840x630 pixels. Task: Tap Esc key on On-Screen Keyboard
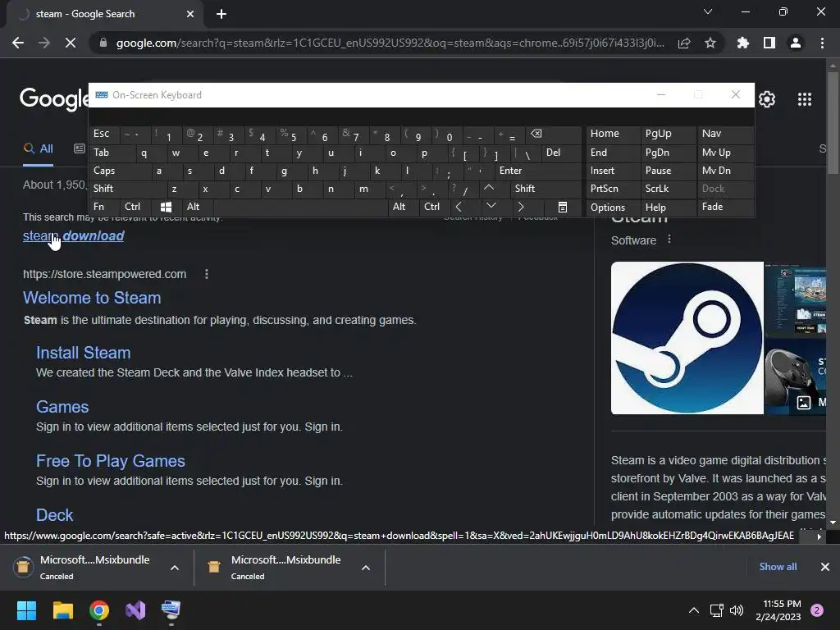click(104, 134)
